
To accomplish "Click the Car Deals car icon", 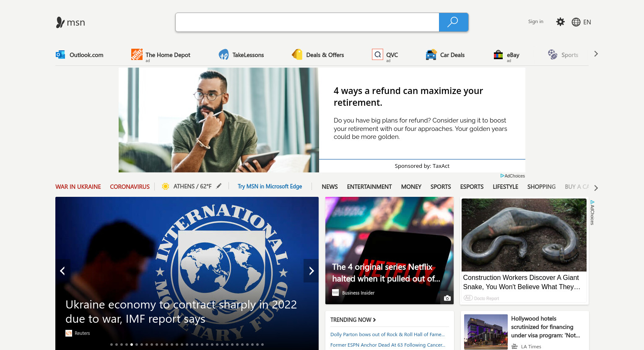I will tap(431, 55).
